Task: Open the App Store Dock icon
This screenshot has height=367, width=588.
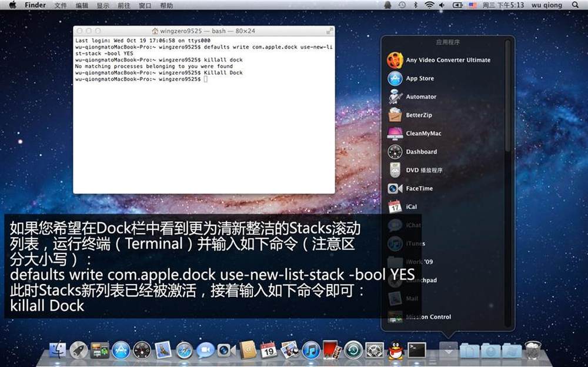Action: (x=121, y=351)
